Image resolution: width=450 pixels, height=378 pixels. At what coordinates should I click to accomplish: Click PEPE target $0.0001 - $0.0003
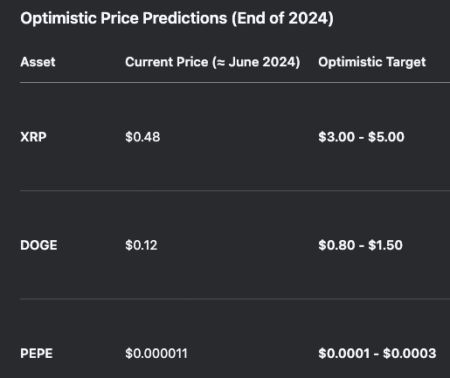pyautogui.click(x=377, y=354)
